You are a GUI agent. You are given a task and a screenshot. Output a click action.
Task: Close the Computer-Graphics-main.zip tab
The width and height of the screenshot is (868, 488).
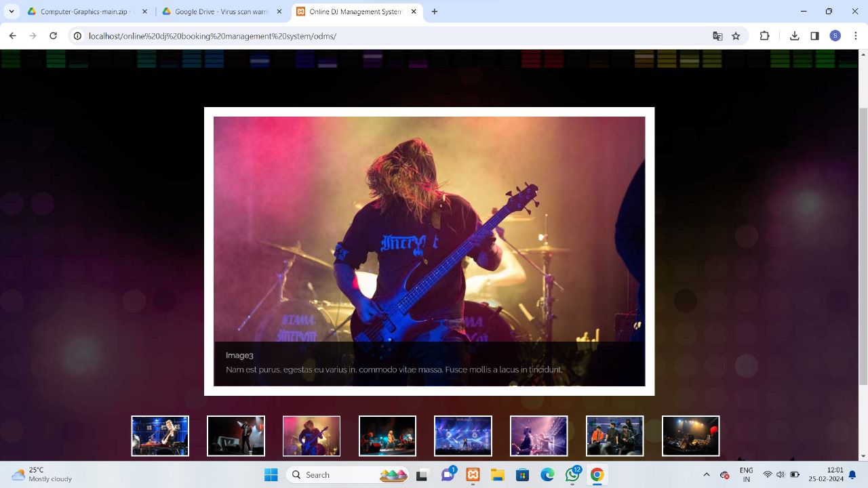[144, 12]
